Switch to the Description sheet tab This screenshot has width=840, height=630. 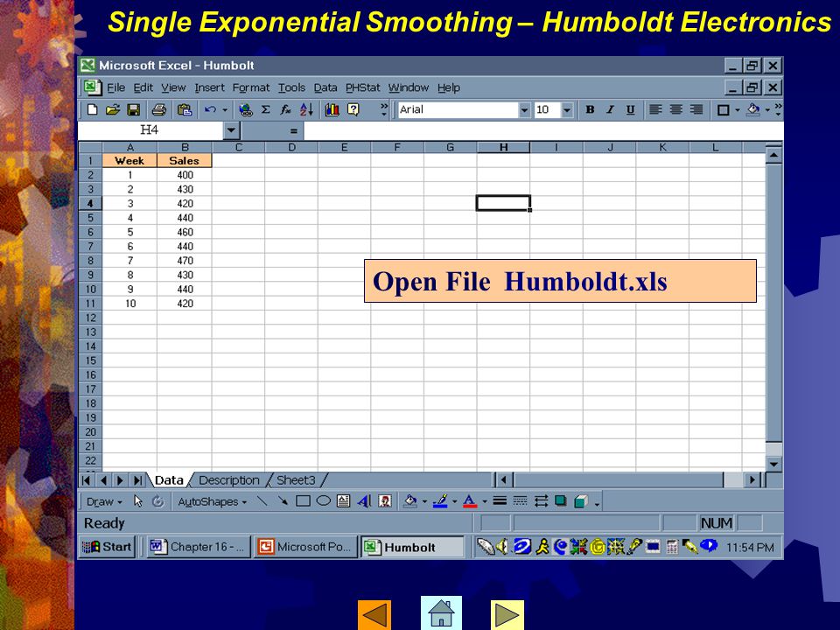click(228, 480)
